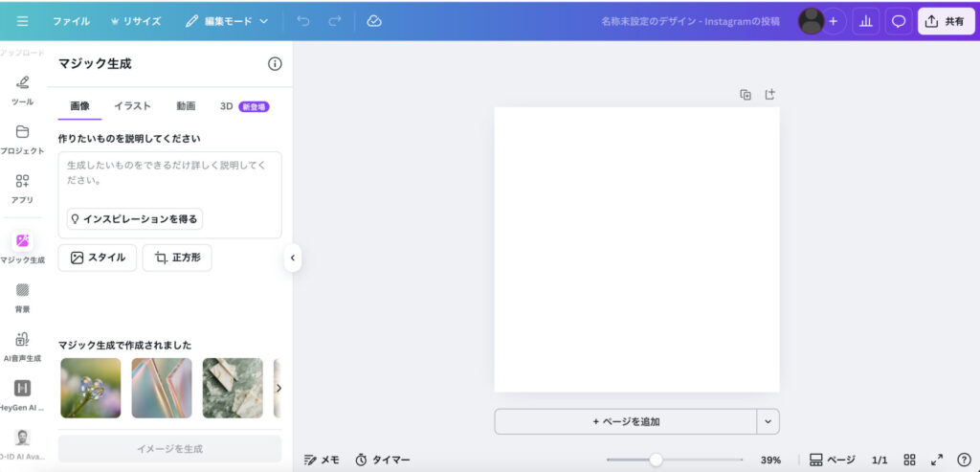
Task: Open the grid view icon
Action: [910, 461]
